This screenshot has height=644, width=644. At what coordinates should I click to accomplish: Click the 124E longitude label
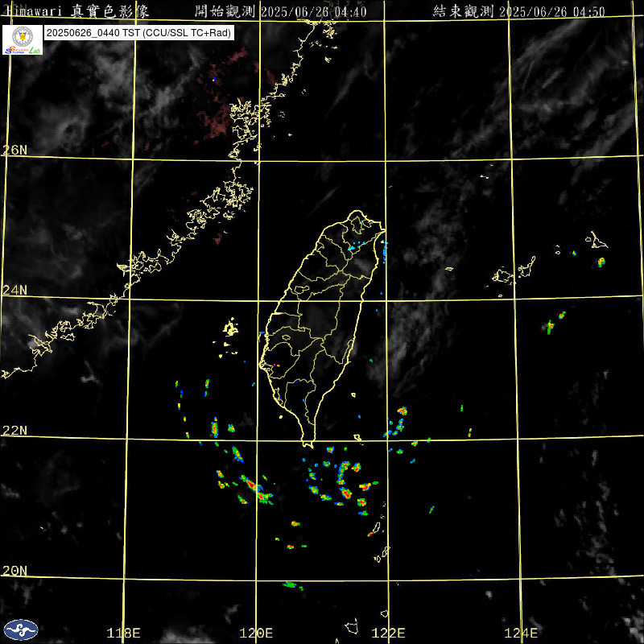coord(521,633)
